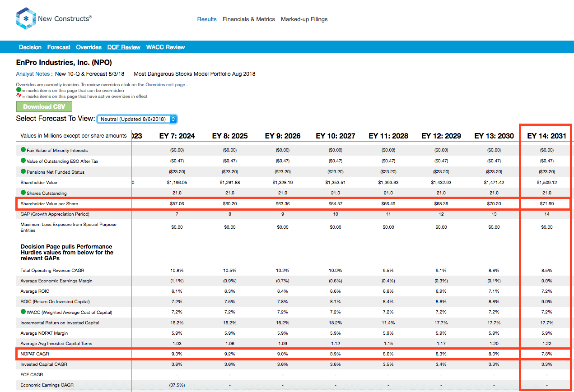Screen dimensions: 574x392
Task: Click the Decision Page pulls Performance Hurdles heading
Action: [66, 253]
